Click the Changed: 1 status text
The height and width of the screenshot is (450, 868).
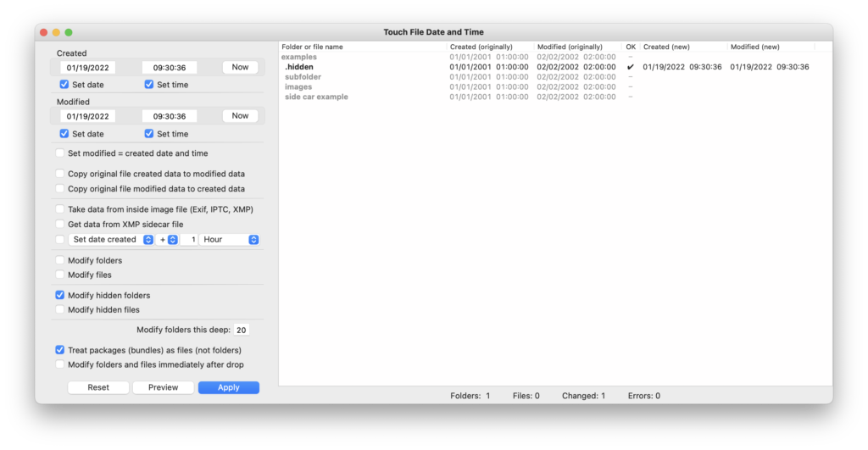click(x=583, y=396)
